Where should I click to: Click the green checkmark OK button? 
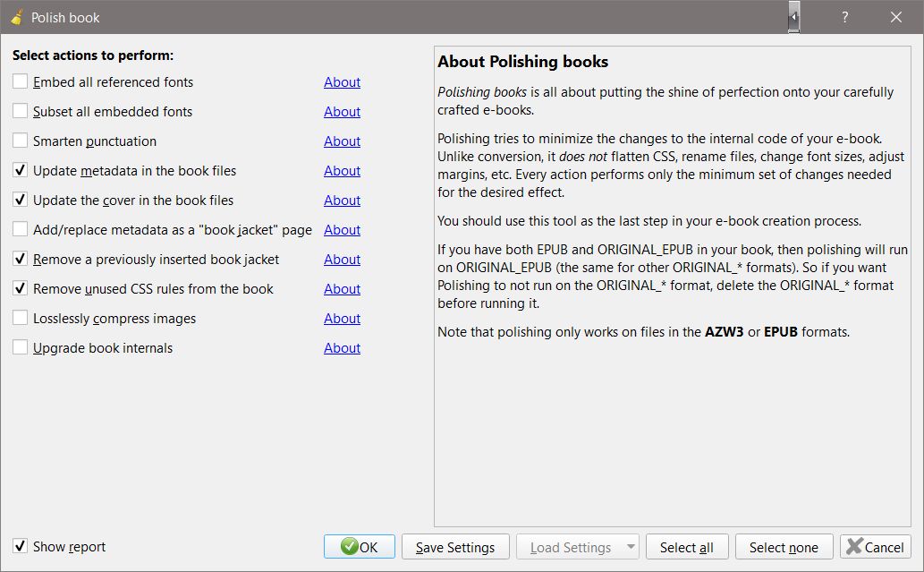[359, 547]
